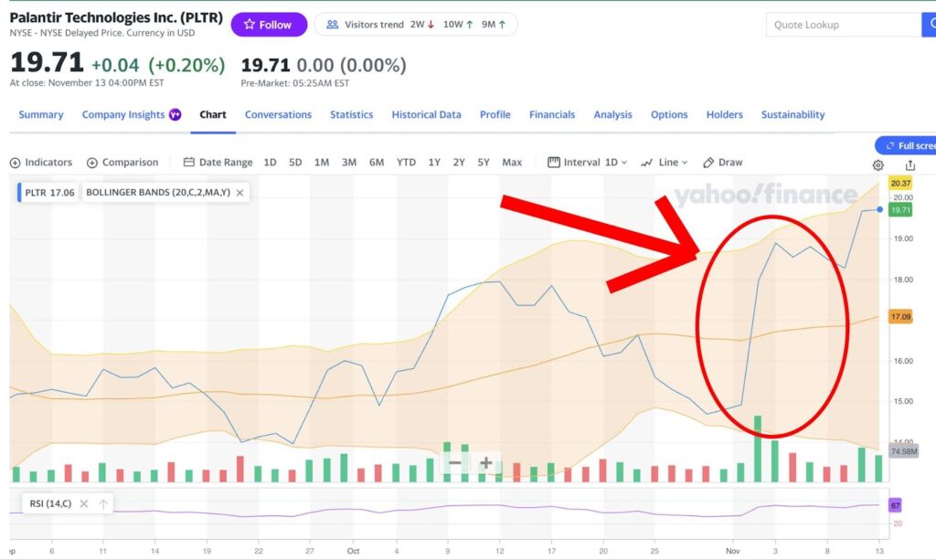Follow Palantir with the Follow button
This screenshot has height=560, width=936.
[x=268, y=25]
